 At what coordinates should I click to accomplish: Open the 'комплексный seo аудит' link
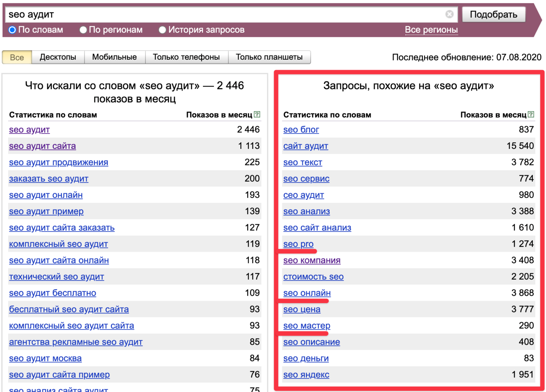pyautogui.click(x=58, y=244)
